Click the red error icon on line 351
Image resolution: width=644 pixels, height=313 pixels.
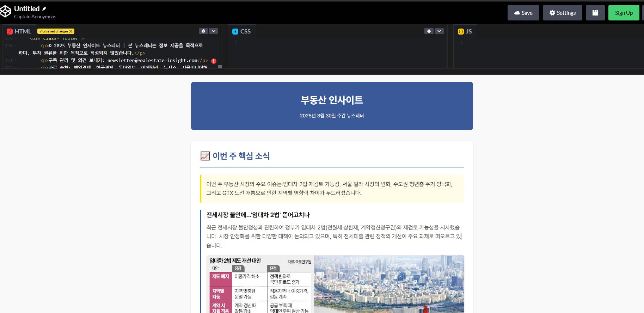point(214,61)
